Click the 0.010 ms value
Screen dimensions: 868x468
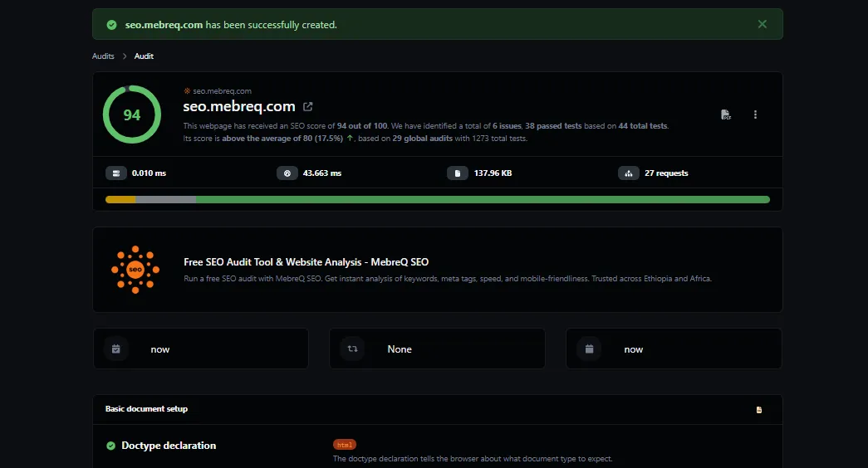tap(149, 173)
